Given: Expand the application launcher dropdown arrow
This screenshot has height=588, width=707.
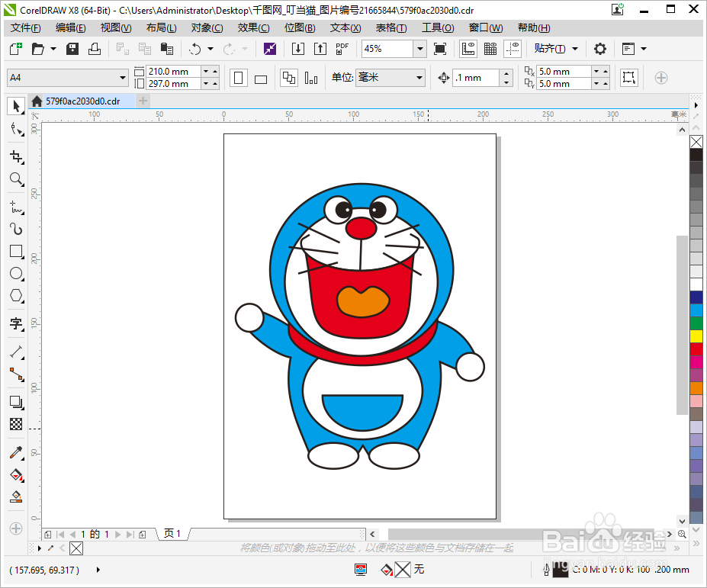Looking at the screenshot, I should tap(644, 49).
